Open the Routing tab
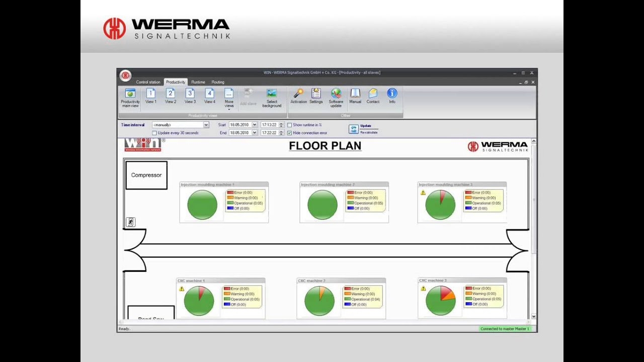This screenshot has width=644, height=362. point(218,82)
